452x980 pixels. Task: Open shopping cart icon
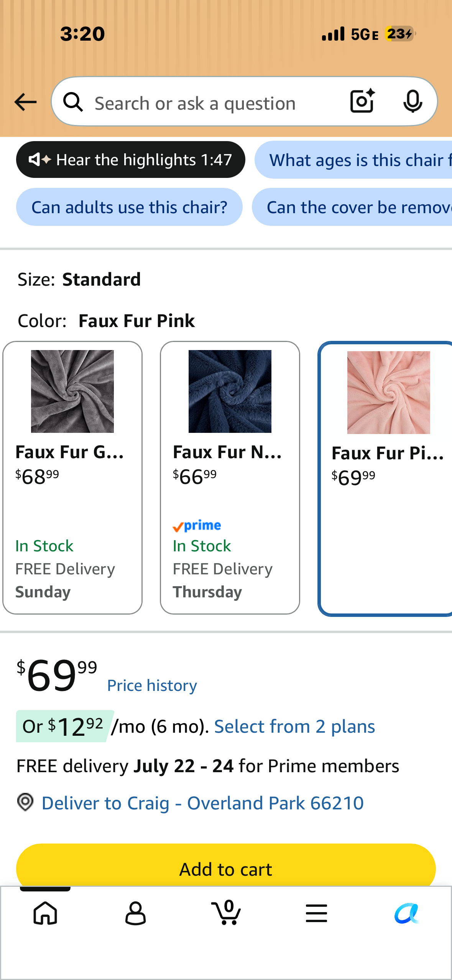pos(226,913)
